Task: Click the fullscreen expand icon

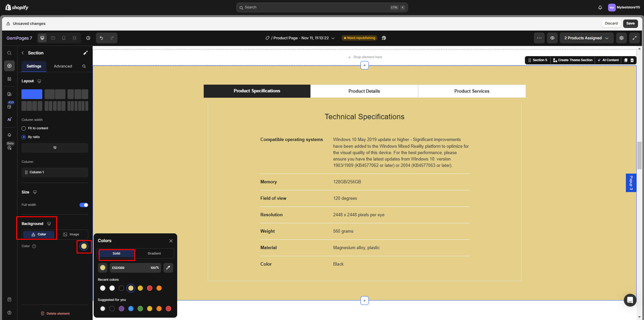Action: click(634, 38)
